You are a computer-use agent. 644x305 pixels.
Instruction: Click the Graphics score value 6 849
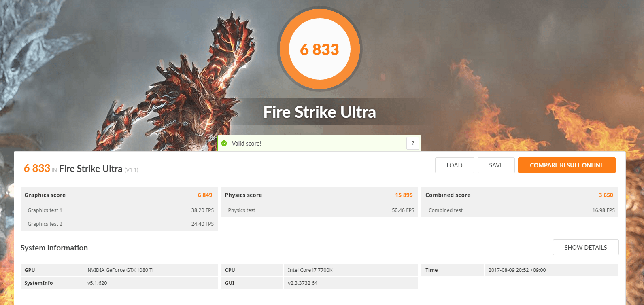tap(205, 195)
